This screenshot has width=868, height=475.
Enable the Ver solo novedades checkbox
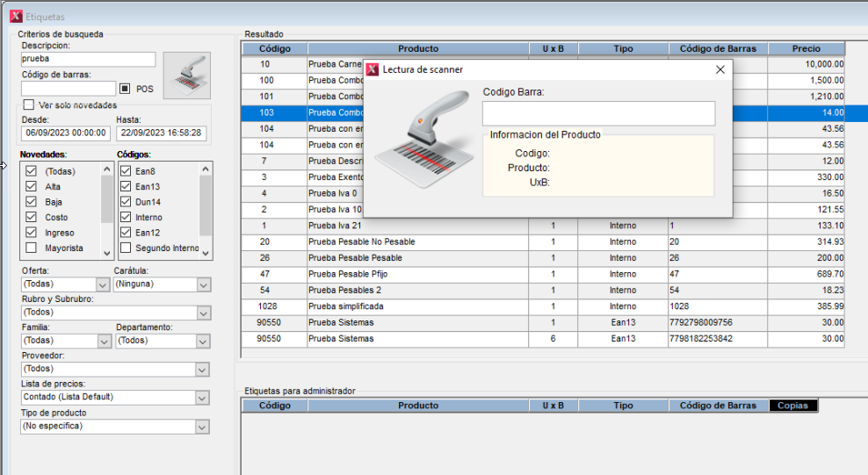29,104
